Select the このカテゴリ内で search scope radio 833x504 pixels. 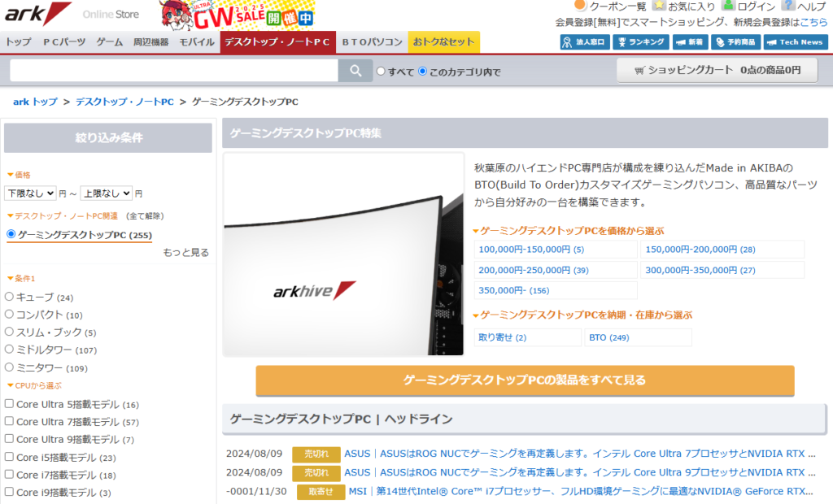point(423,72)
